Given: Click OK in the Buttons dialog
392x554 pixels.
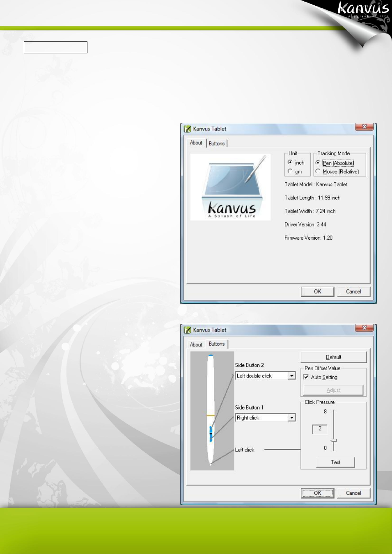Looking at the screenshot, I should 318,493.
